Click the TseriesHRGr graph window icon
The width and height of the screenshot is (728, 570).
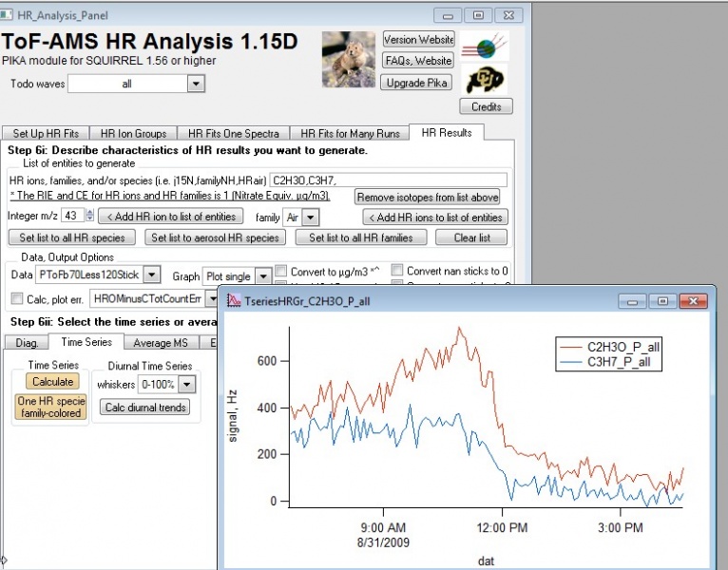232,300
